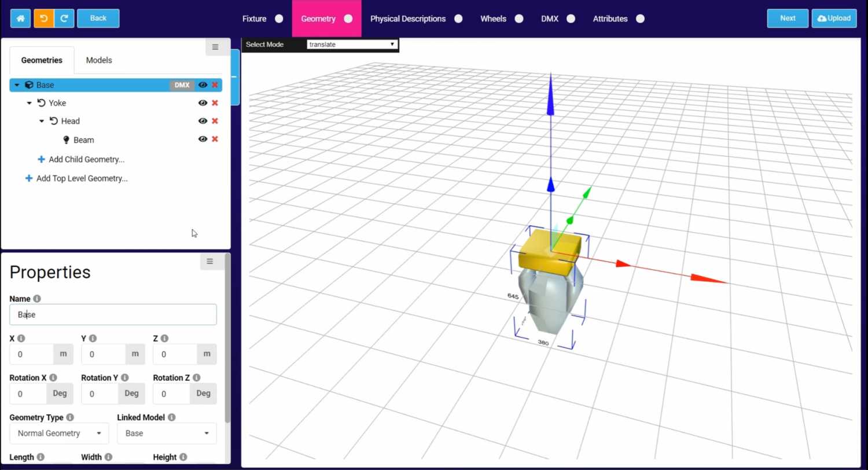Click the cube icon on the Base item

pos(29,85)
